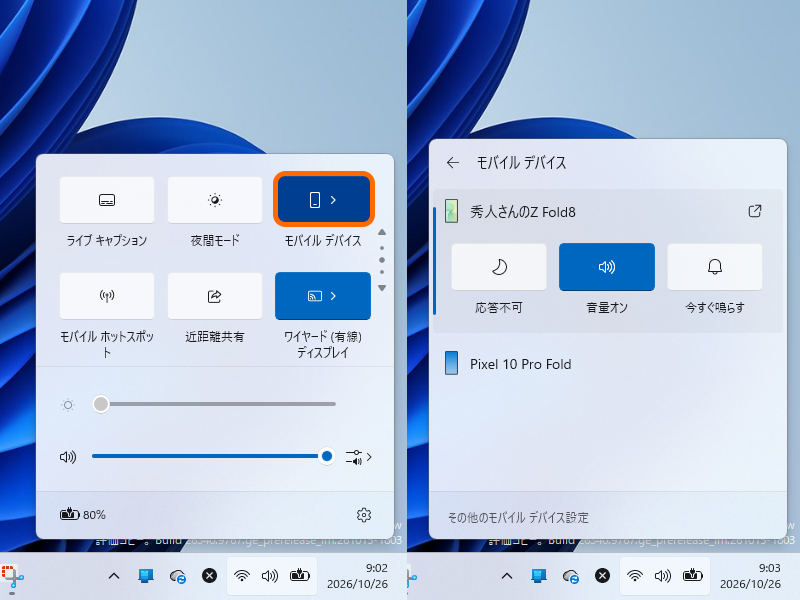
Task: Click the brightness slider handle
Action: [101, 404]
